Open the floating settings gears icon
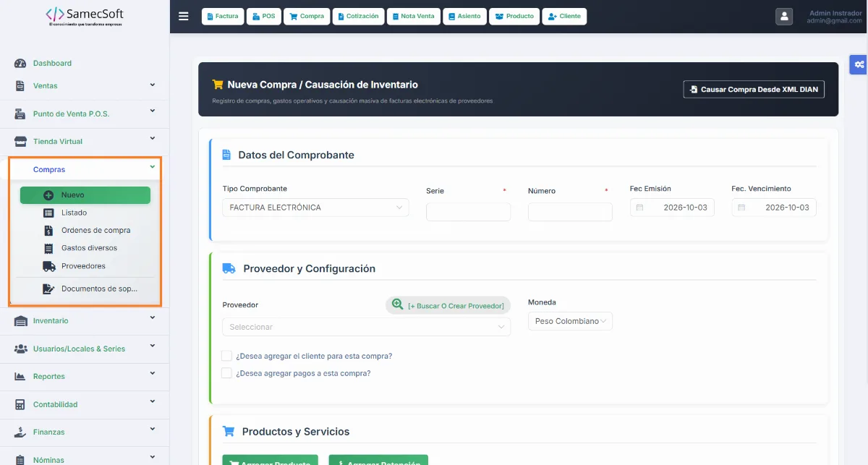This screenshot has height=465, width=868. point(859,64)
